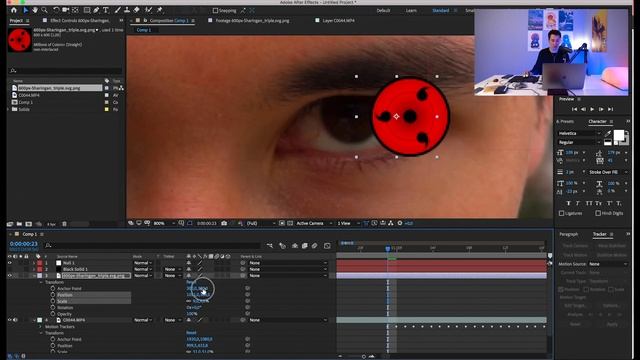Switch to the Paragraph tab

click(x=569, y=234)
